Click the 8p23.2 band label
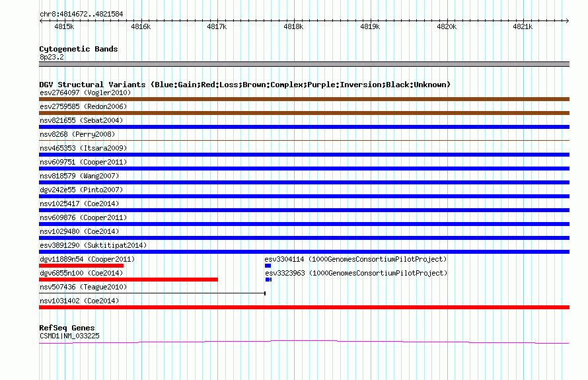The image size is (588, 380). point(52,57)
